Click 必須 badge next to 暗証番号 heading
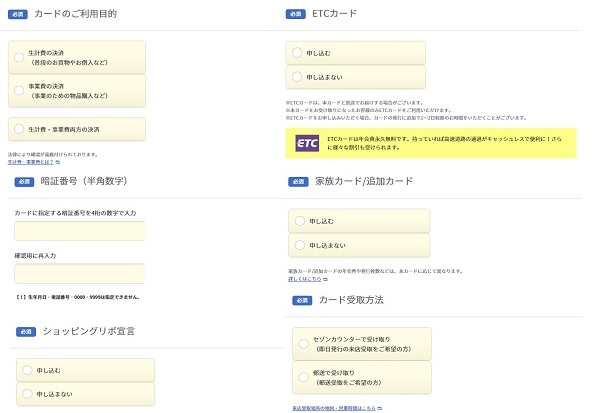600x413 pixels. [25, 181]
